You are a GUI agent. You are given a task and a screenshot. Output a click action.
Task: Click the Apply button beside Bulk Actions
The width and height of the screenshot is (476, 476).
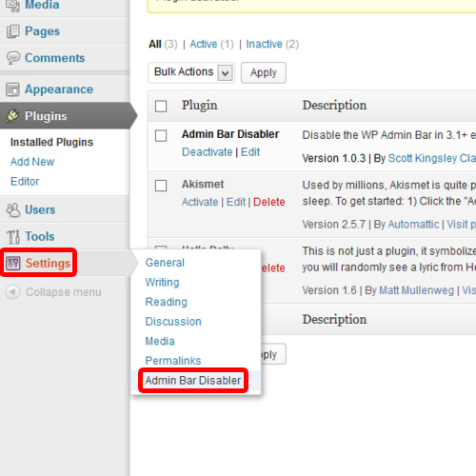coord(264,72)
